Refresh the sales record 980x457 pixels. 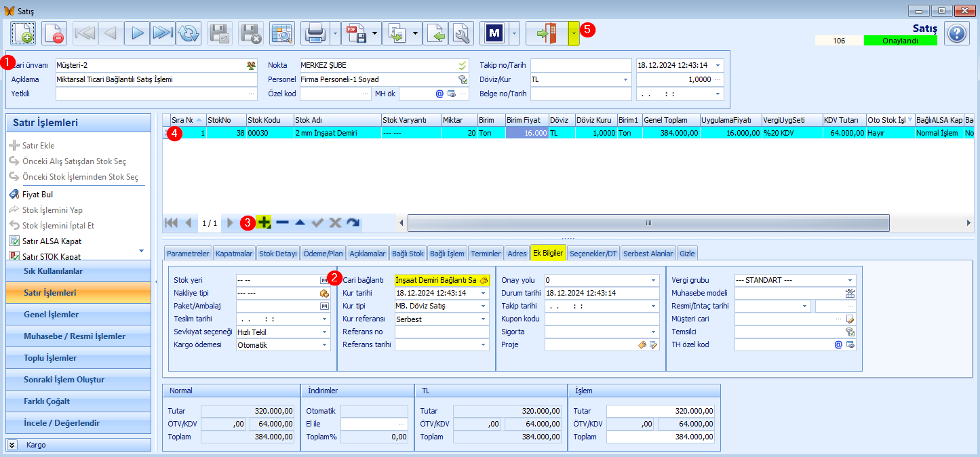pyautogui.click(x=189, y=33)
